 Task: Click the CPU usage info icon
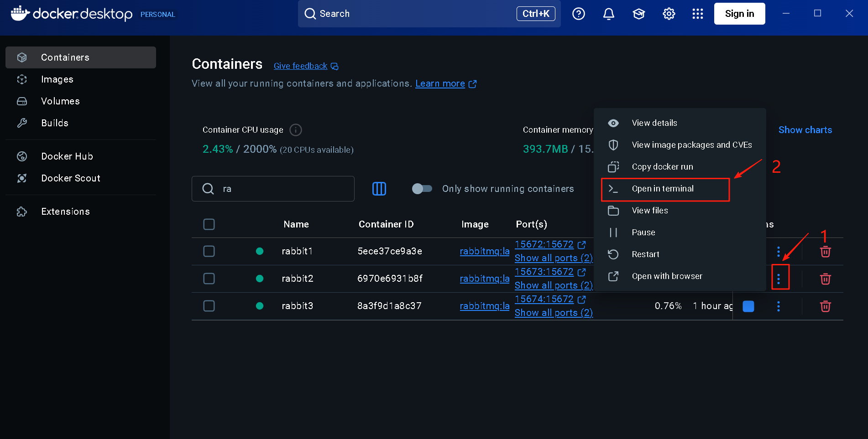[296, 130]
